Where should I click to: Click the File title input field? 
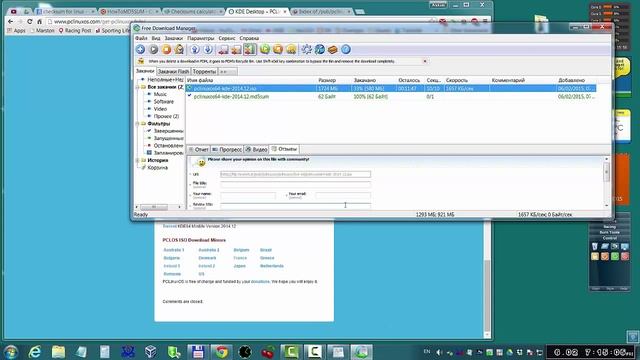coord(296,184)
